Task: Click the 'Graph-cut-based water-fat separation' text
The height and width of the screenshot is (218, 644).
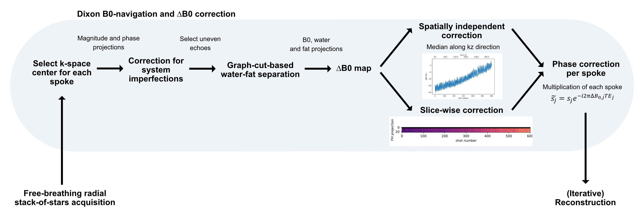Action: coord(260,70)
